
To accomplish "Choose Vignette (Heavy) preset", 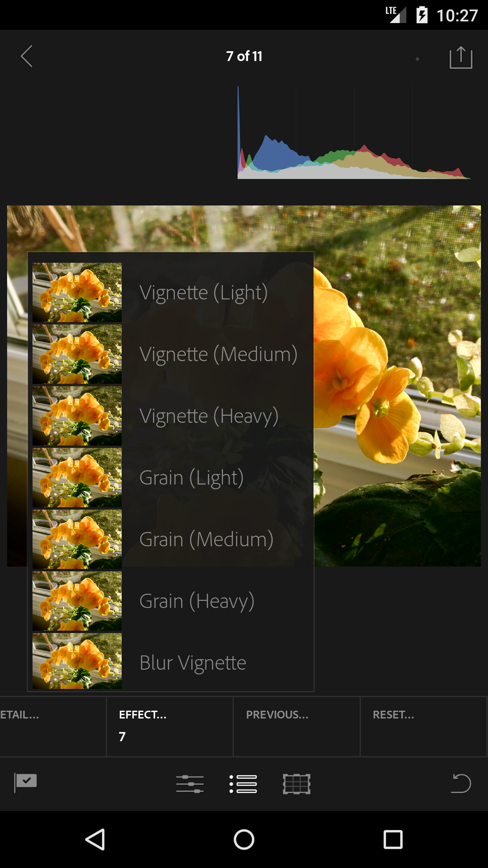I will 171,416.
